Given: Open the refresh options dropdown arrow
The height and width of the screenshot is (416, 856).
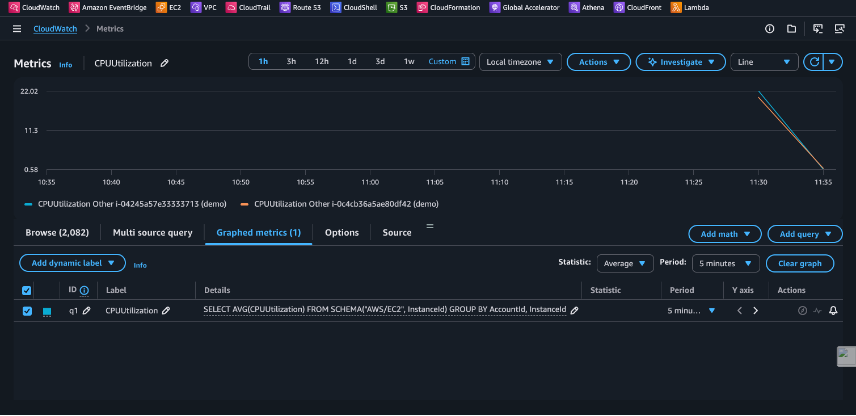Looking at the screenshot, I should click(831, 62).
